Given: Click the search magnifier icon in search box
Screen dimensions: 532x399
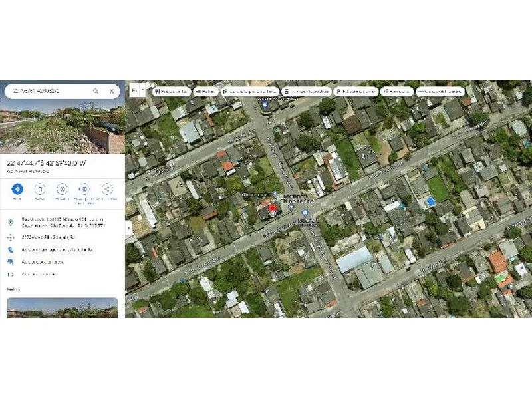Looking at the screenshot, I should click(x=96, y=91).
